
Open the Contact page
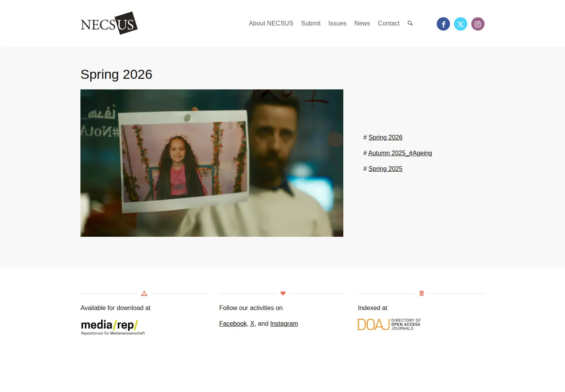tap(388, 24)
